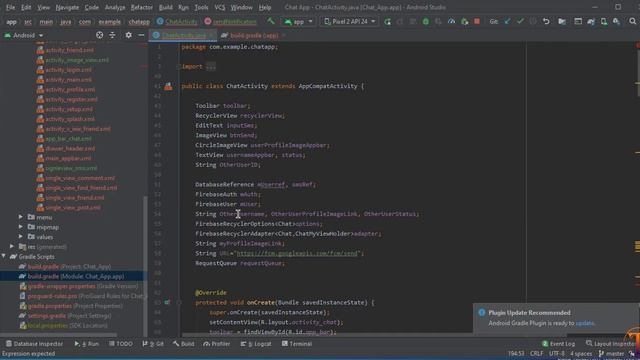Expand the mipmap folder

coord(21,227)
